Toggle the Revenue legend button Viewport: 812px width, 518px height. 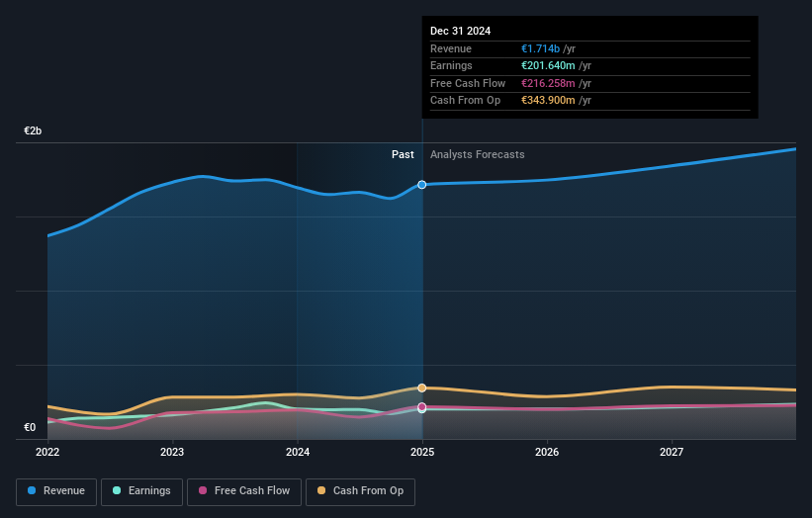(x=56, y=491)
